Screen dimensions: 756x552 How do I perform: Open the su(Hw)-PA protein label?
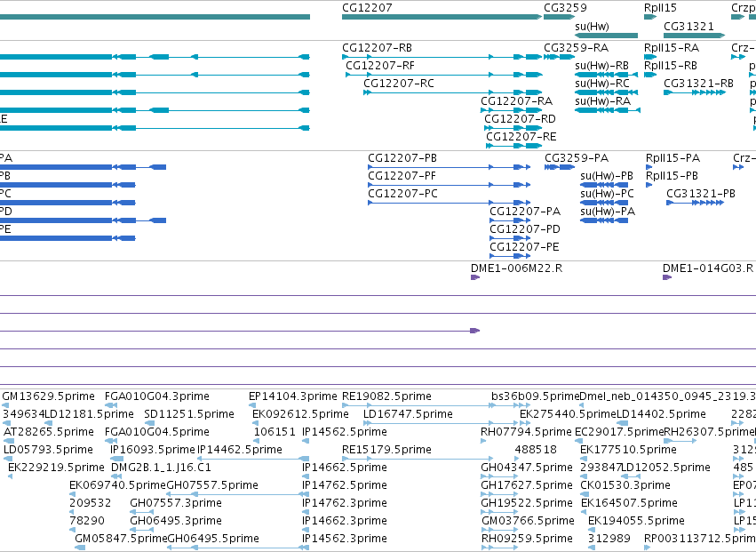tap(608, 212)
